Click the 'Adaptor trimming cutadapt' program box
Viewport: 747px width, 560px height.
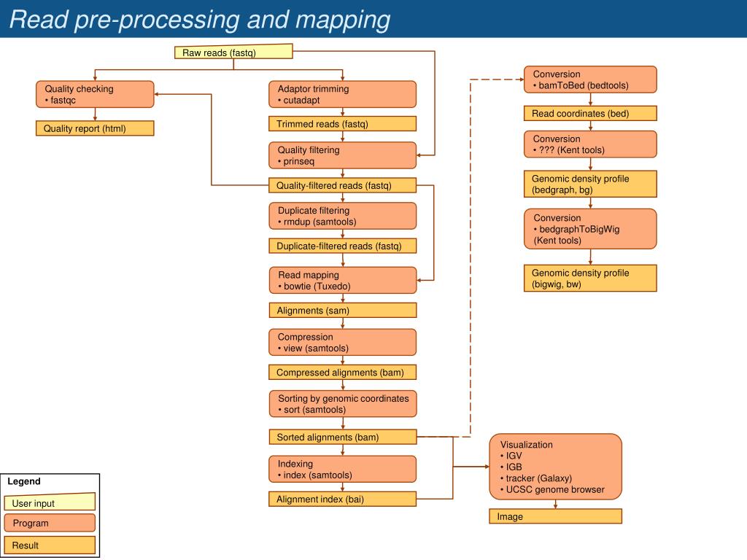tap(342, 94)
